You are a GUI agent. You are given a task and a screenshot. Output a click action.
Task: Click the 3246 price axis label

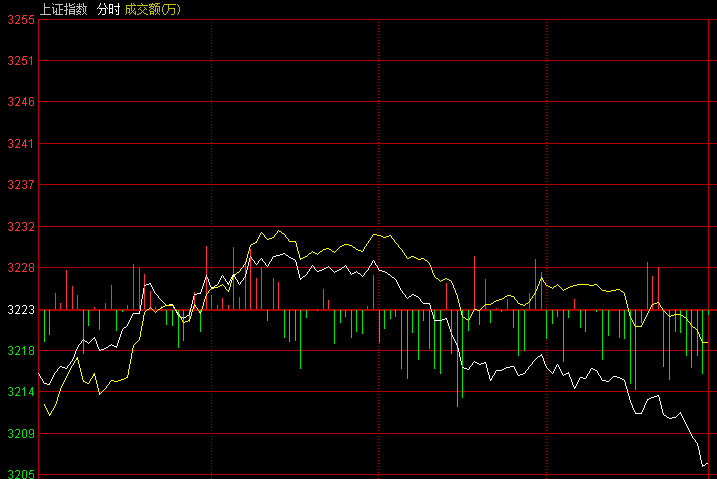click(x=21, y=102)
